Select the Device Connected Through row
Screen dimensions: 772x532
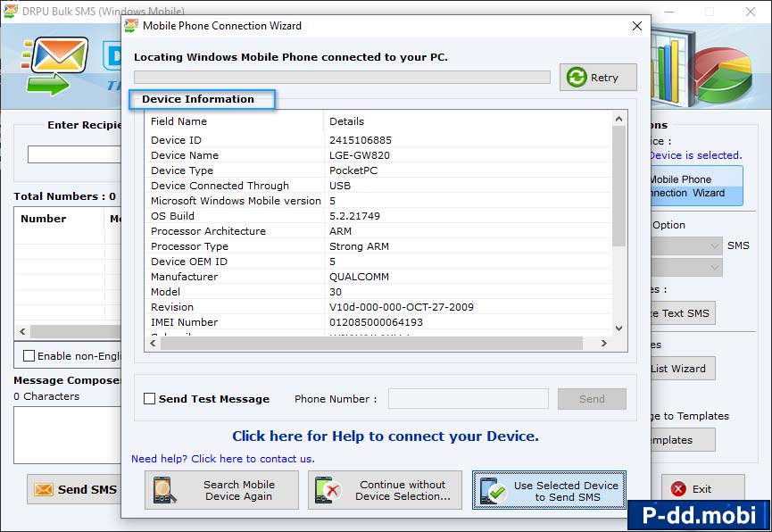click(x=378, y=186)
